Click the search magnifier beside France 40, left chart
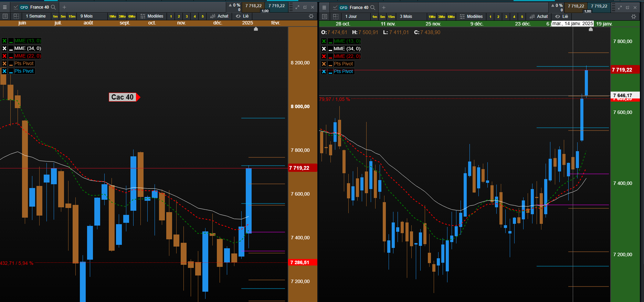Image resolution: width=644 pixels, height=302 pixels. 53,7
